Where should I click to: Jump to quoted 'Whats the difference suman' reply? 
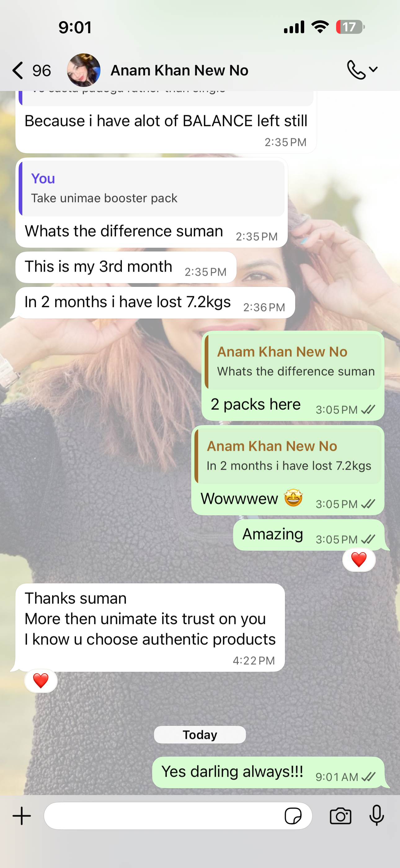(x=293, y=362)
